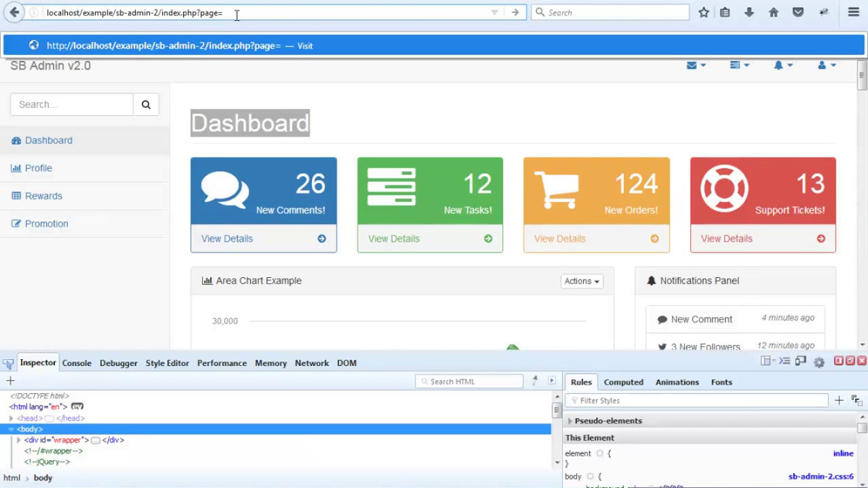This screenshot has height=488, width=868.
Task: Open the Actions dropdown on Area Chart
Action: click(x=582, y=281)
